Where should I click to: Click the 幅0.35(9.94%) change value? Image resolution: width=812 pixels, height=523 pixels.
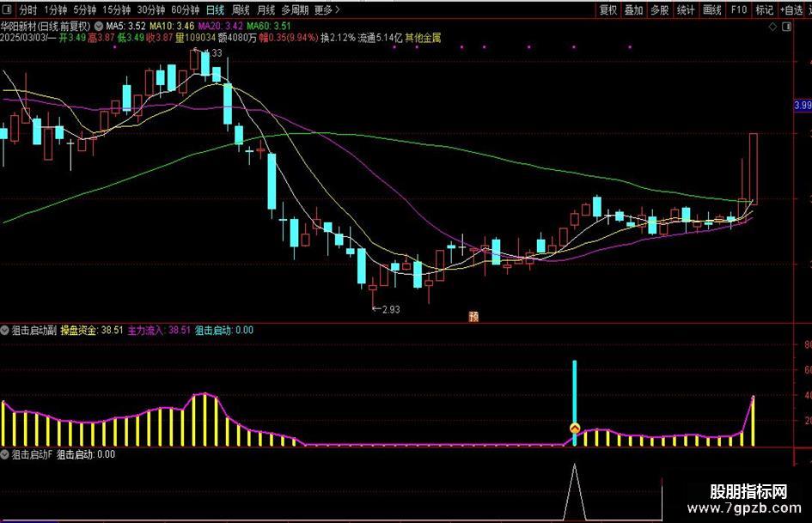point(289,37)
